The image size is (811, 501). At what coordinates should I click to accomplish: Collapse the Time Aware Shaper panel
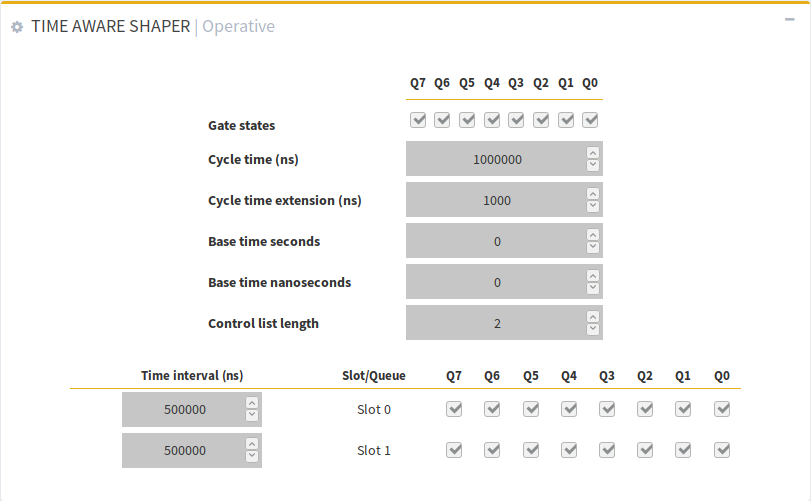(x=789, y=20)
